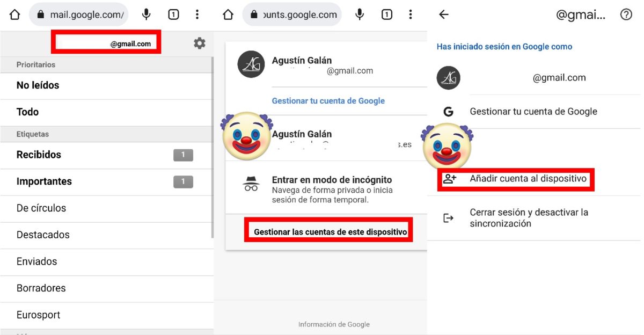The height and width of the screenshot is (335, 644).
Task: Click the sign-out door icon
Action: tap(448, 218)
